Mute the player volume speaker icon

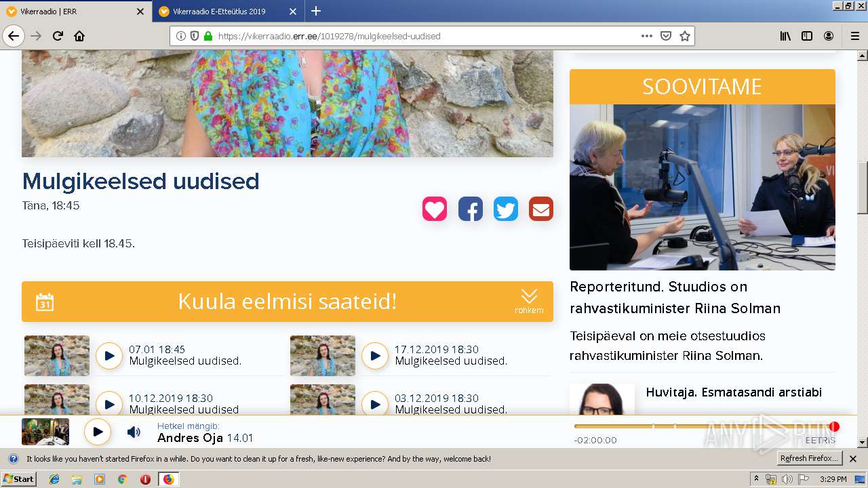pos(134,432)
